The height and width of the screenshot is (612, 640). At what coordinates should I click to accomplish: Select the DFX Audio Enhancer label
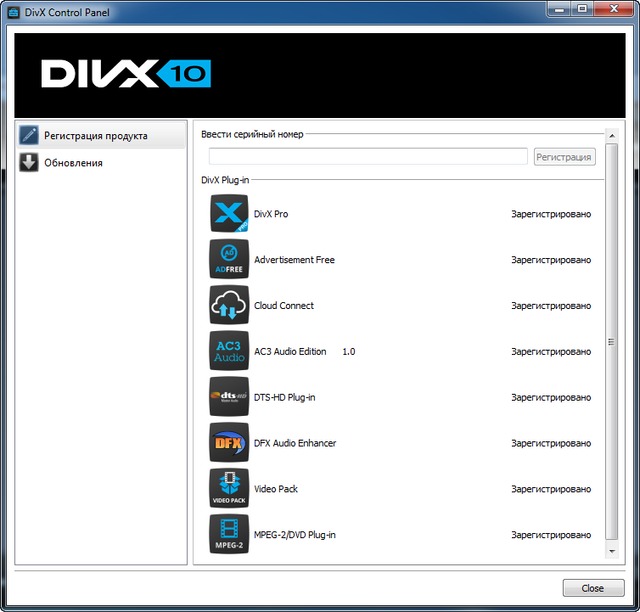pos(295,443)
